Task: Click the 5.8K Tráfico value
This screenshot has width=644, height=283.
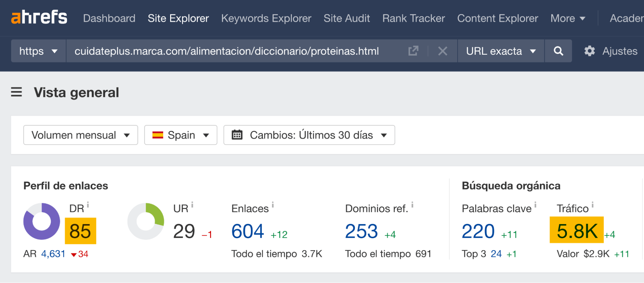Action: click(577, 231)
